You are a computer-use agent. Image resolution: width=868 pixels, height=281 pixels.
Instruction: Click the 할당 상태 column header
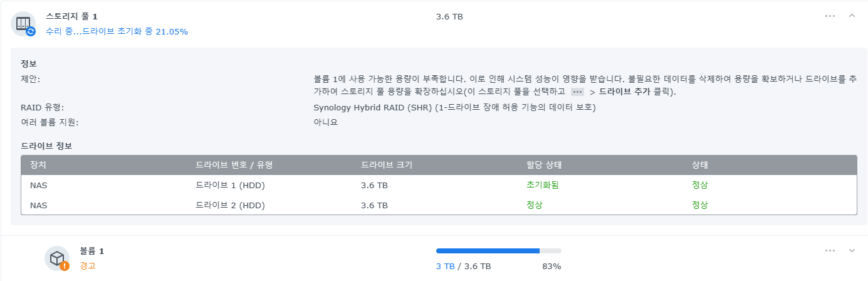point(544,165)
